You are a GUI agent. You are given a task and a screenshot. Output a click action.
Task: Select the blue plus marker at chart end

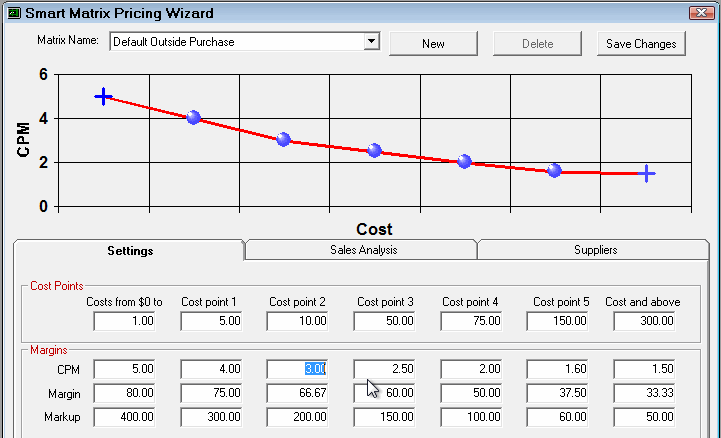pos(647,173)
